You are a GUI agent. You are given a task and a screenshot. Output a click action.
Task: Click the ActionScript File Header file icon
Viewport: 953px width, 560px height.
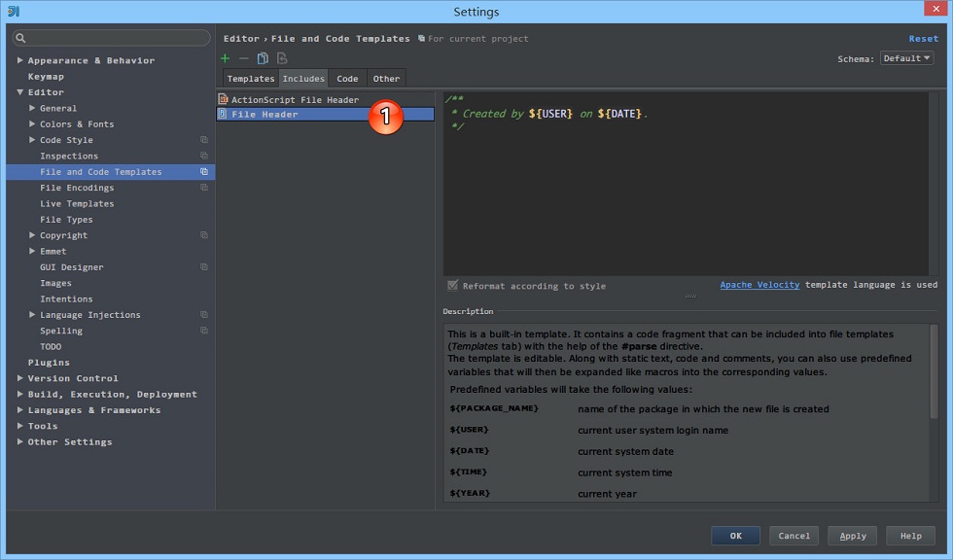click(223, 99)
